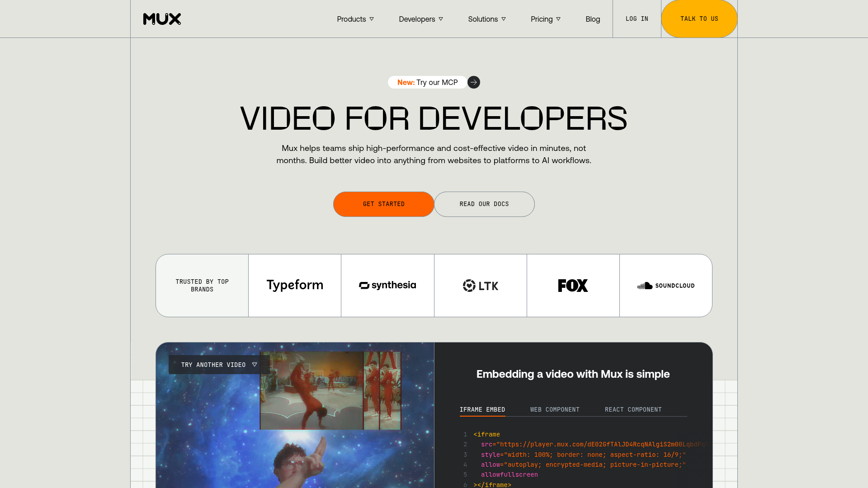868x488 pixels.
Task: Switch to the Web Component tab
Action: [x=555, y=409]
